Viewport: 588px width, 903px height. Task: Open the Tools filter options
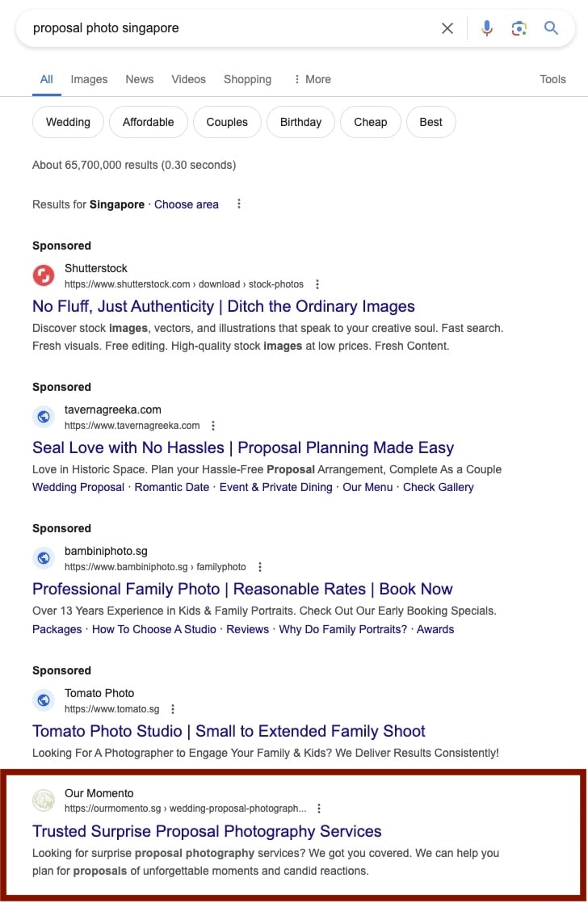[552, 79]
